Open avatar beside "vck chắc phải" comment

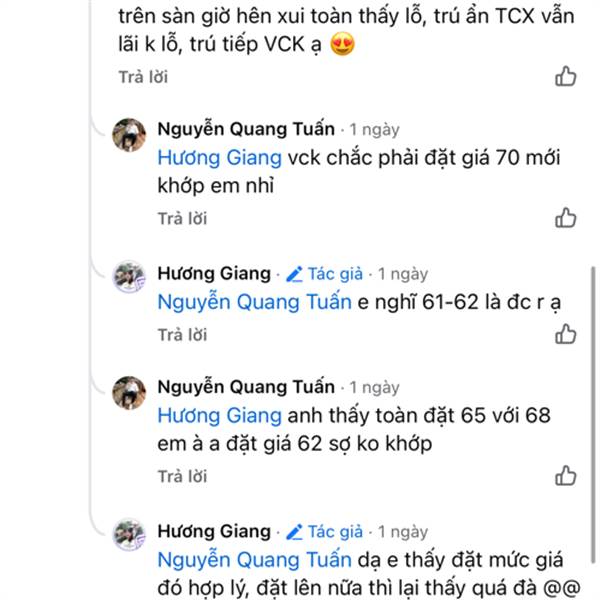tap(130, 134)
